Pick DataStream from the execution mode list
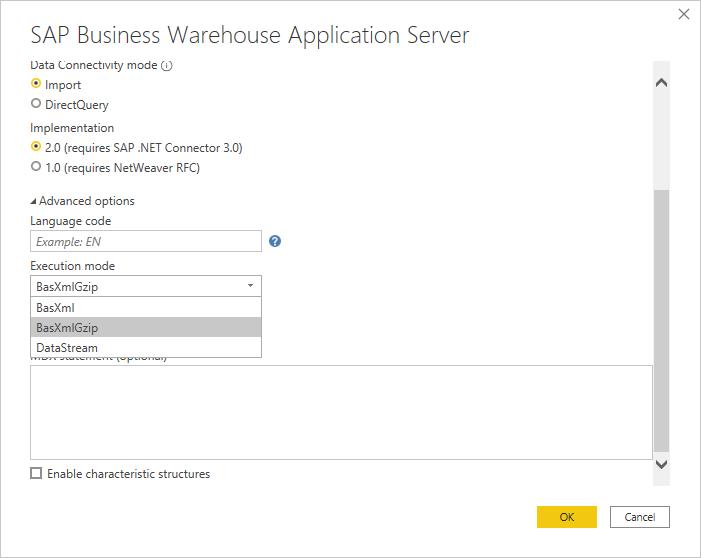701x558 pixels. click(146, 347)
